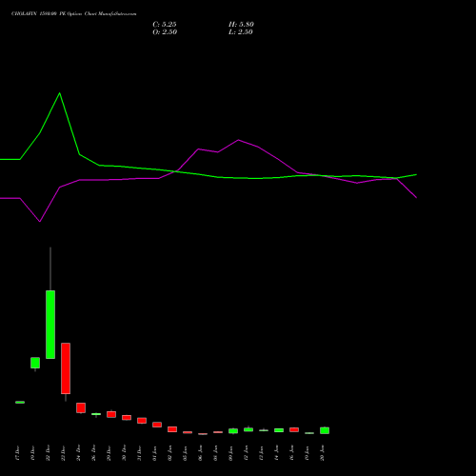
Task: Click the high value 'H: 5.80'
Action: click(241, 25)
